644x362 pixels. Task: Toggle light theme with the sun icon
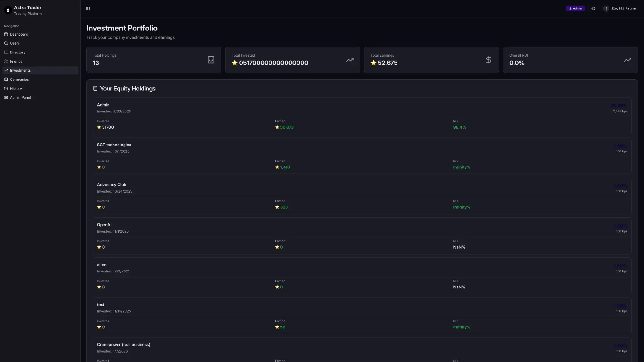pyautogui.click(x=594, y=8)
